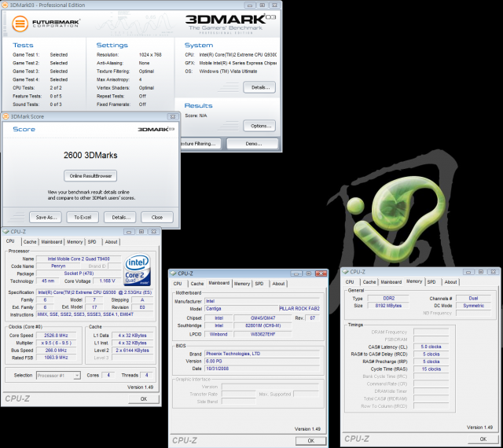The height and width of the screenshot is (448, 503).
Task: Click the Futuremark orange logo icon
Action: tap(20, 24)
